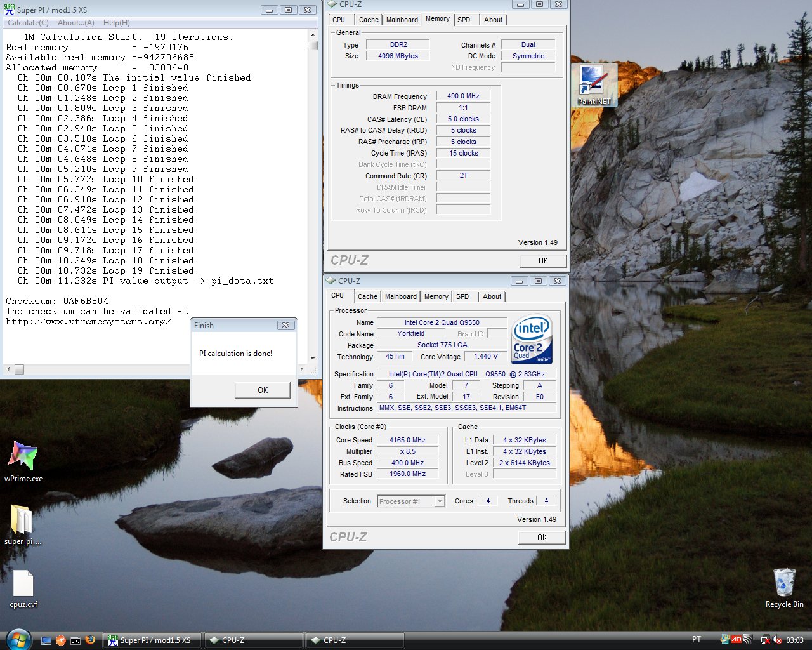Open the Calculate(C) menu in Super PI

[28, 23]
